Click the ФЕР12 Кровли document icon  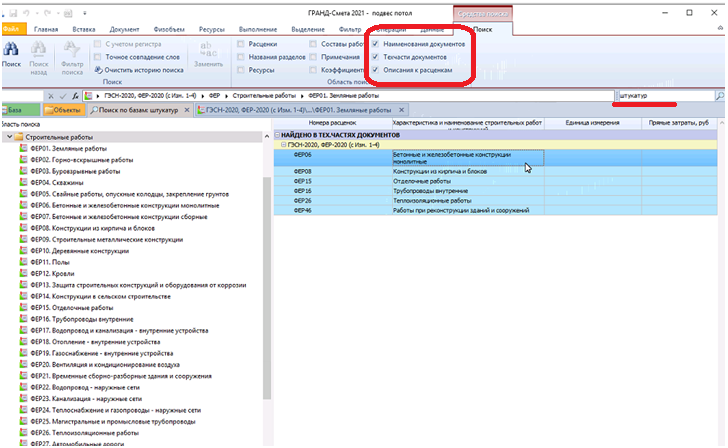coord(23,273)
